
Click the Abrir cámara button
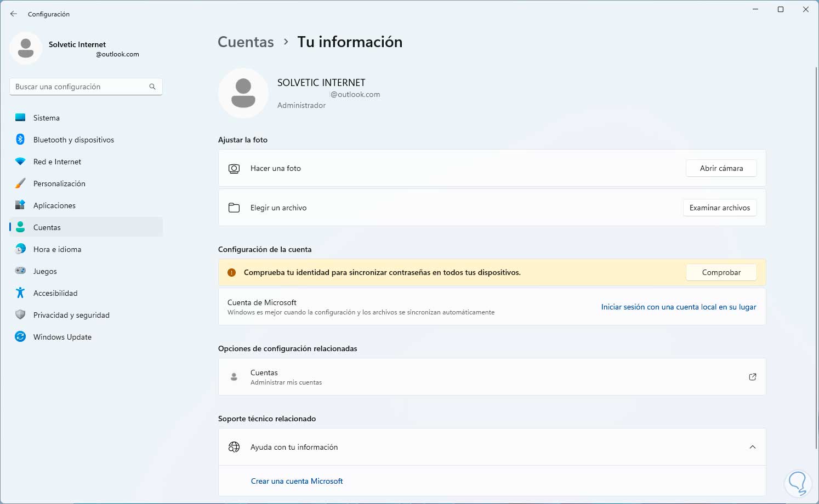[x=721, y=169]
